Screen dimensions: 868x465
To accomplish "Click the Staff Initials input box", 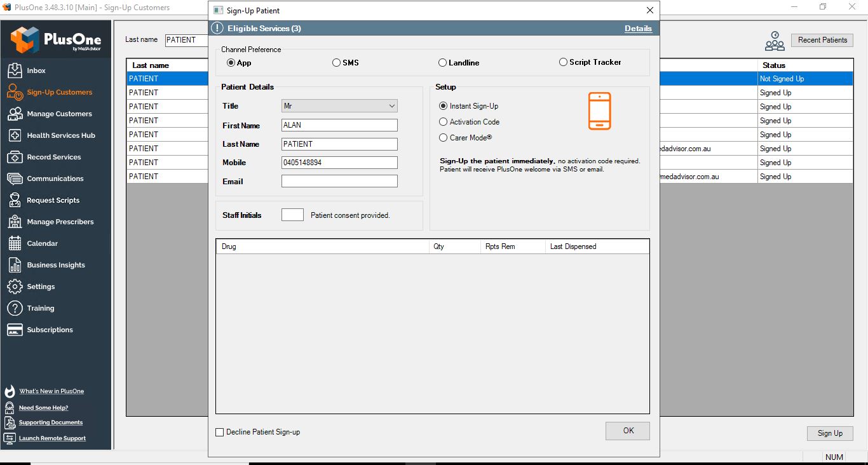I will 292,215.
